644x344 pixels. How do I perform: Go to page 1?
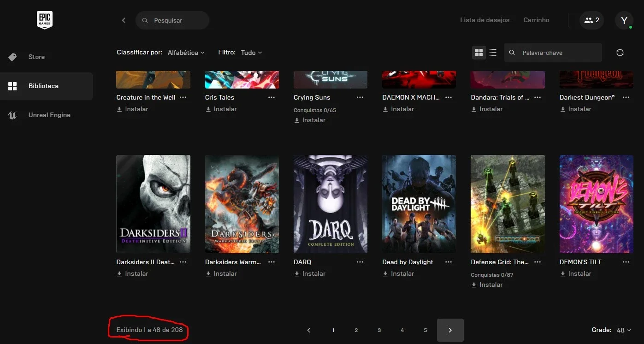pos(333,330)
